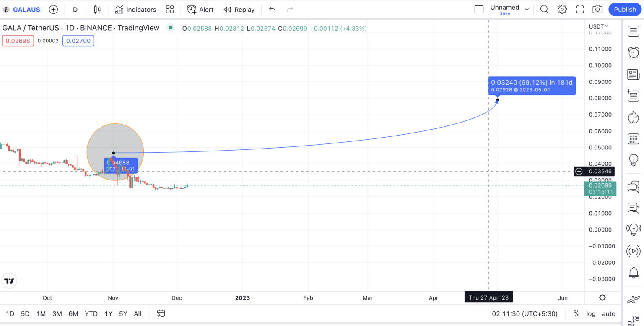Click the candlestick chart style icon
This screenshot has height=326, width=644.
pyautogui.click(x=97, y=9)
